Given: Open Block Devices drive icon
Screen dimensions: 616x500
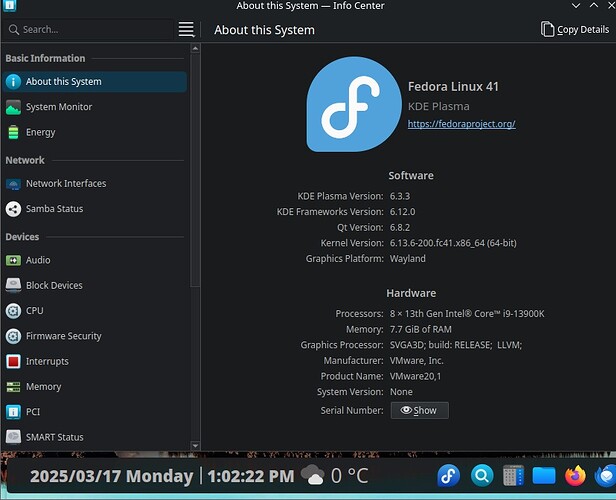Looking at the screenshot, I should tap(13, 286).
